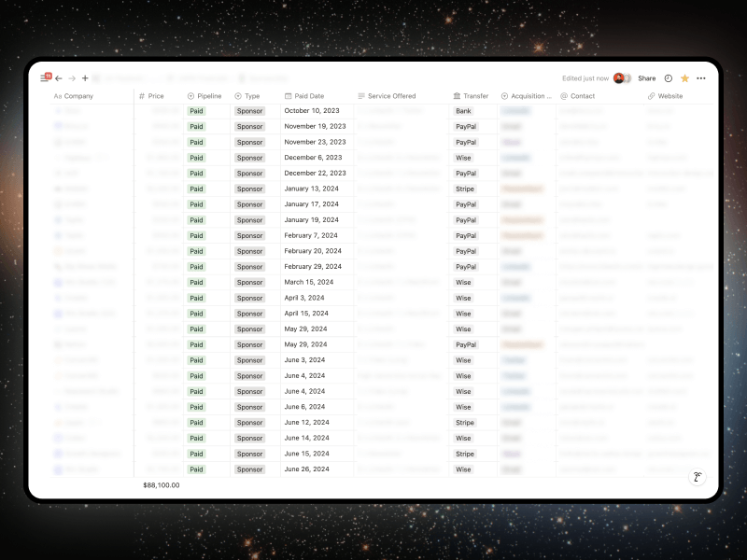
Task: Click the Bank tag in Transfer column
Action: (x=463, y=111)
